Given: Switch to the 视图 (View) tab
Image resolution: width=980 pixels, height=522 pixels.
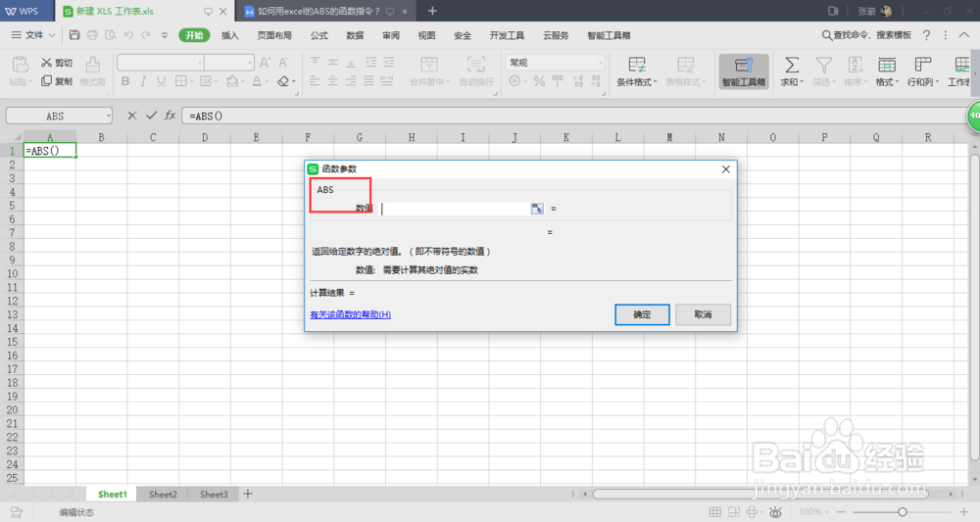Looking at the screenshot, I should [x=426, y=35].
